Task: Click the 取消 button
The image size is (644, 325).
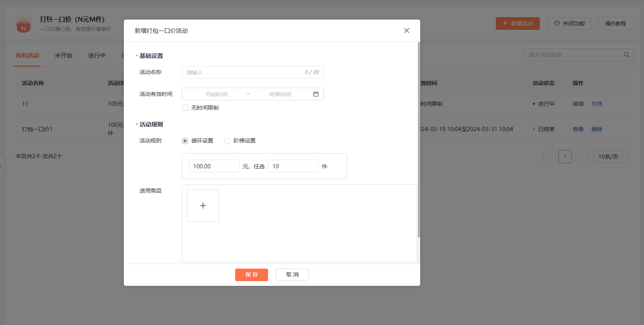Action: (x=292, y=275)
